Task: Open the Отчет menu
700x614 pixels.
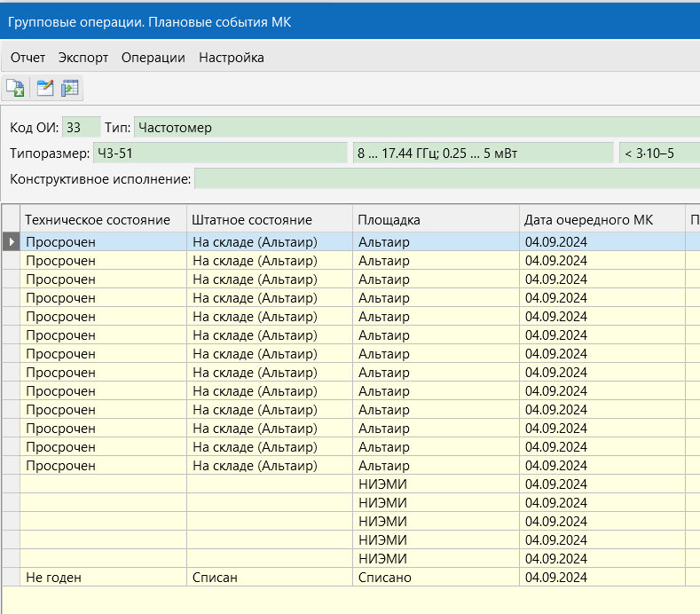Action: [28, 58]
